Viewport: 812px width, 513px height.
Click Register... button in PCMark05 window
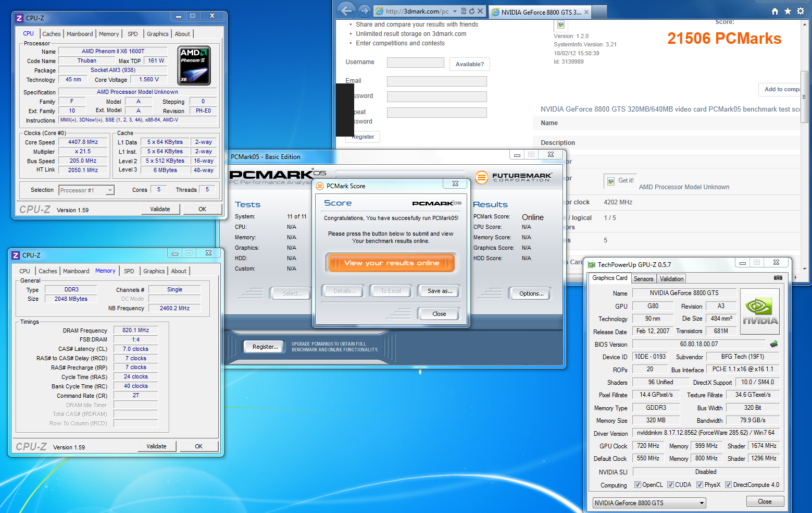coord(265,347)
